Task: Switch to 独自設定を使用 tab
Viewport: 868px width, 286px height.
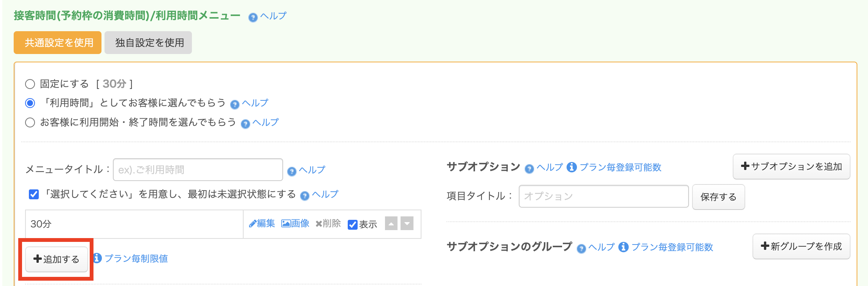Action: point(148,43)
